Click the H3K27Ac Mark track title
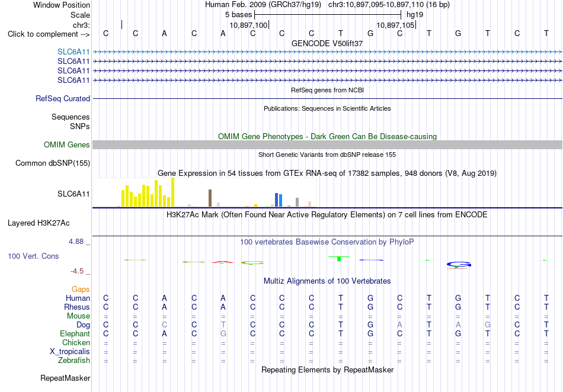This screenshot has height=392, width=563. point(327,215)
